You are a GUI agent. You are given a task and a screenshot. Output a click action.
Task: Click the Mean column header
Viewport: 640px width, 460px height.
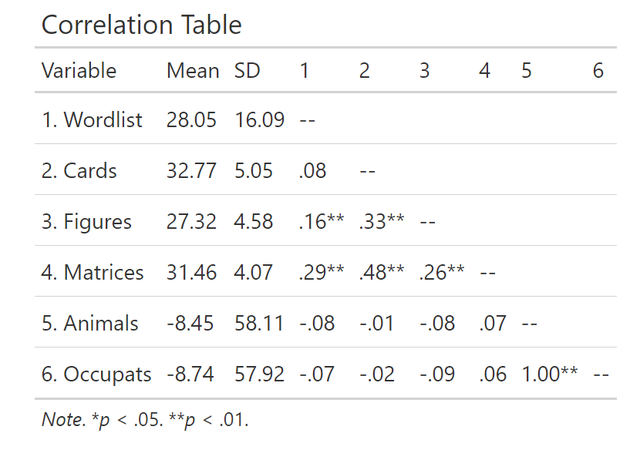pyautogui.click(x=192, y=71)
